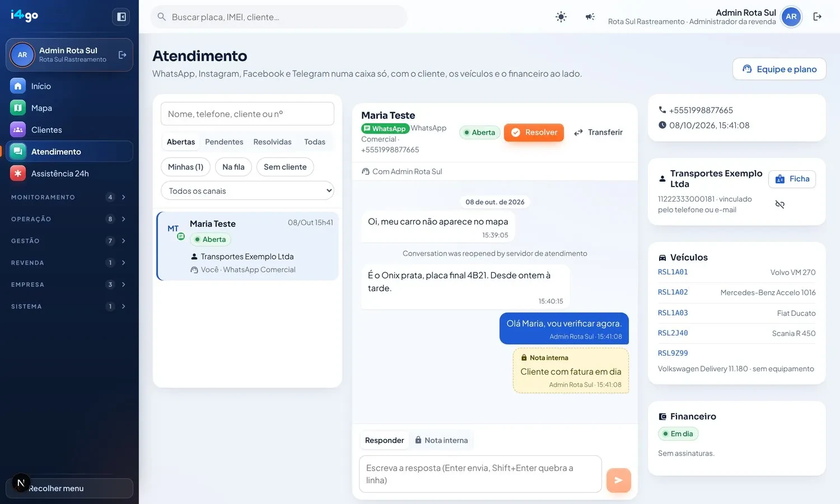Open the Todos os canais dropdown
Screen dimensions: 840x504
click(248, 190)
